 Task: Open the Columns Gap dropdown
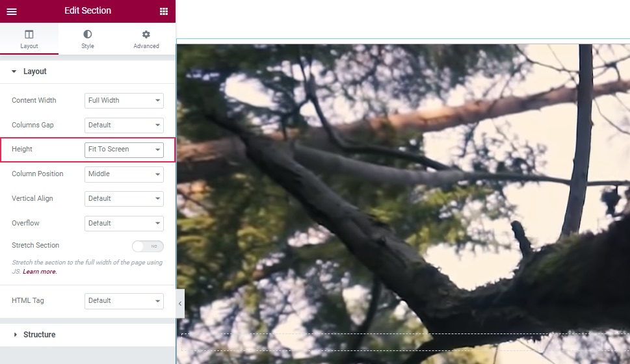(x=124, y=125)
